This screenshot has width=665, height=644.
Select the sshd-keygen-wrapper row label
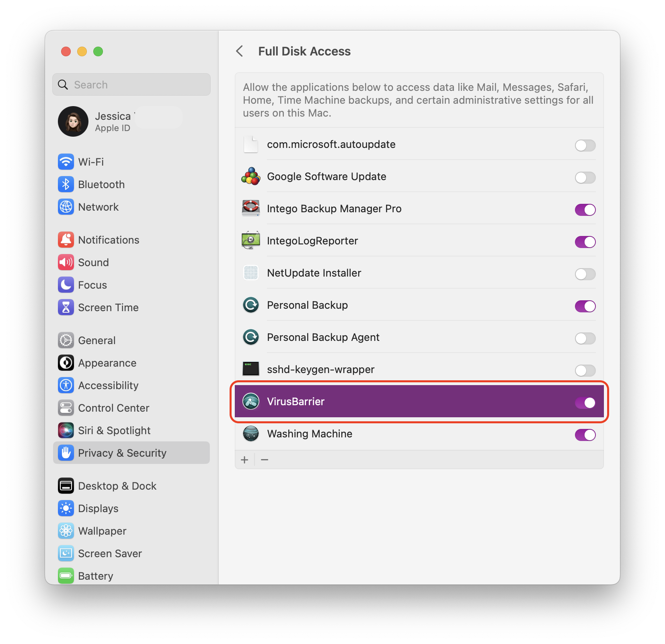click(321, 369)
